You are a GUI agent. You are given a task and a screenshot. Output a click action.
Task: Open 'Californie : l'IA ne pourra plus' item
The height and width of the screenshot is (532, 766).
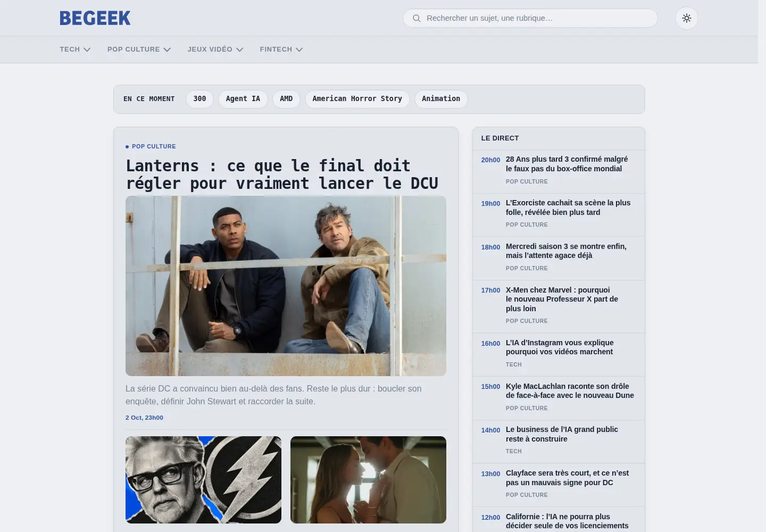pos(567,521)
